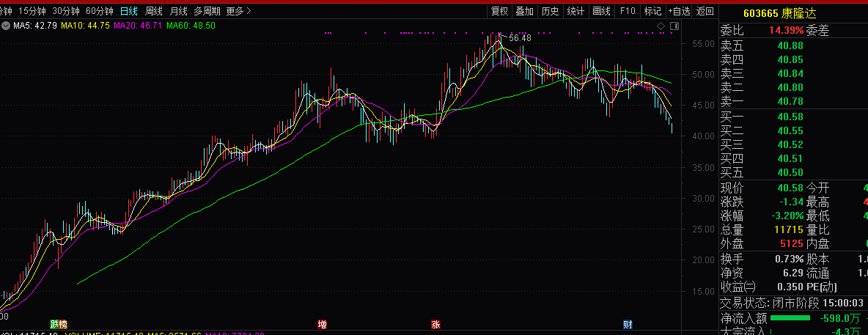Click the red 增 event marker

click(322, 324)
